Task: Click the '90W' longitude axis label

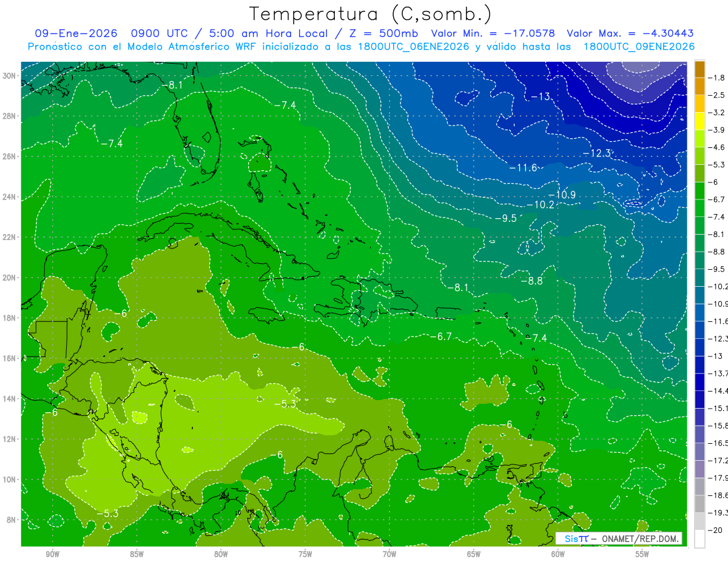Action: pyautogui.click(x=52, y=555)
